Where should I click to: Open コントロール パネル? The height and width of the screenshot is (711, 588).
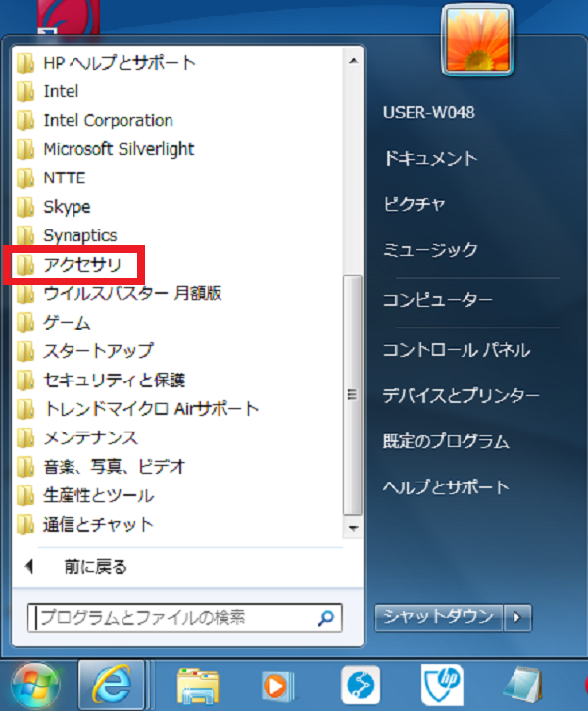point(457,349)
